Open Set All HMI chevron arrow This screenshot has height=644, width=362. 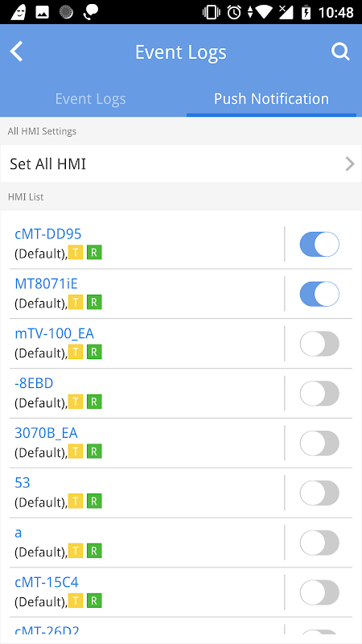click(x=350, y=164)
